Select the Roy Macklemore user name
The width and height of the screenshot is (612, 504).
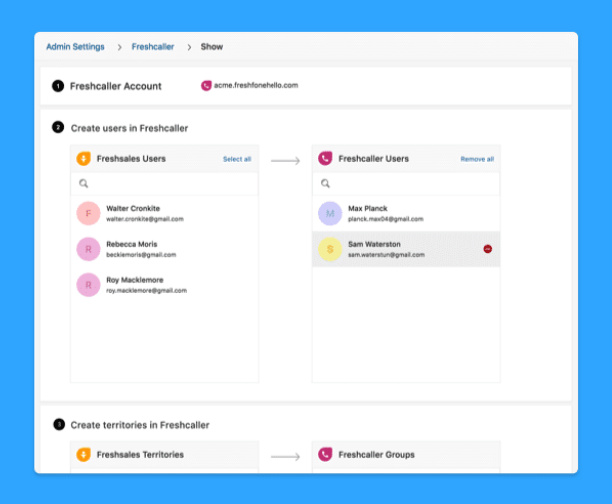point(135,280)
